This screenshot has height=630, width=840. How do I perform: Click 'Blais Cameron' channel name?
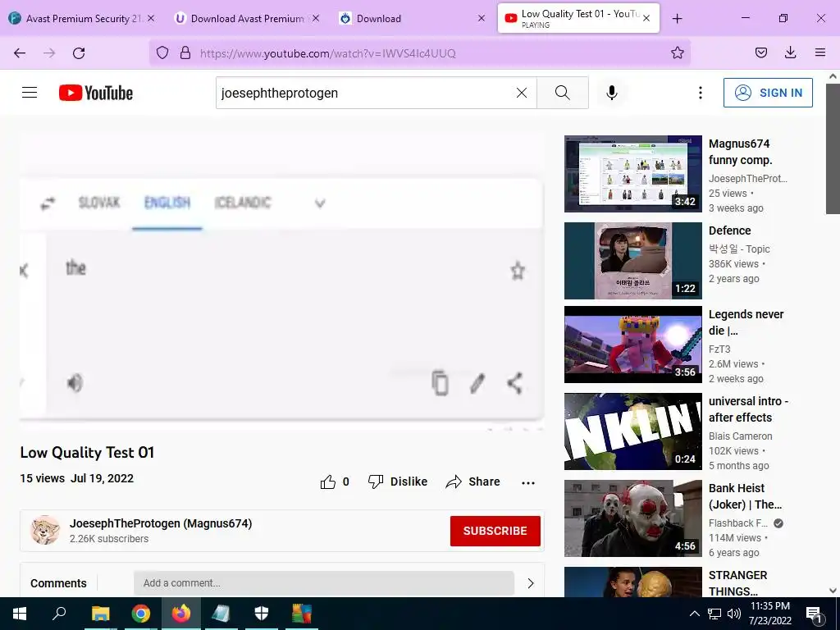tap(741, 436)
